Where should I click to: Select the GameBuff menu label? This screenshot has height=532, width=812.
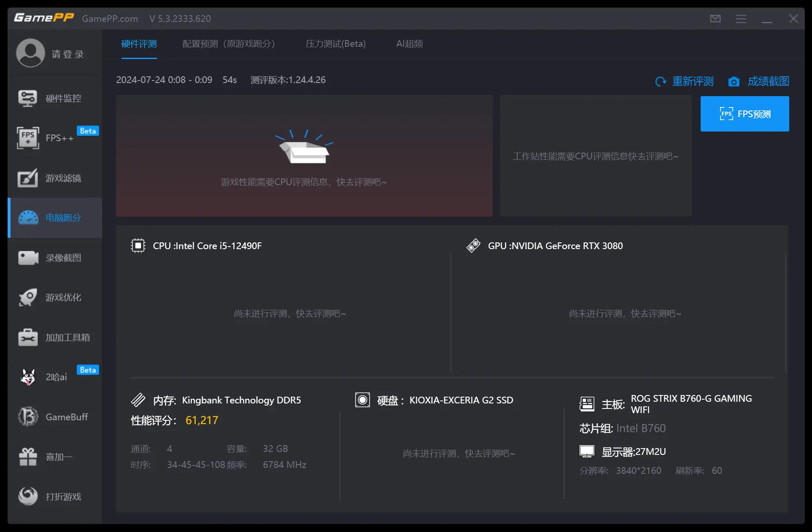pyautogui.click(x=67, y=417)
